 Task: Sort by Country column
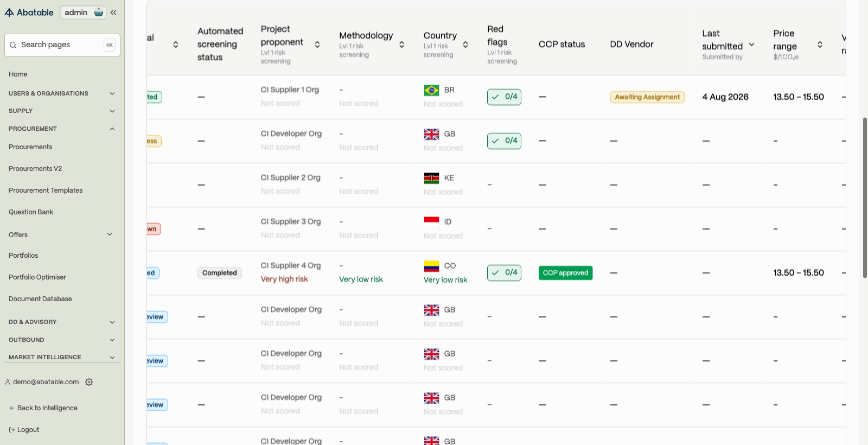[x=465, y=44]
